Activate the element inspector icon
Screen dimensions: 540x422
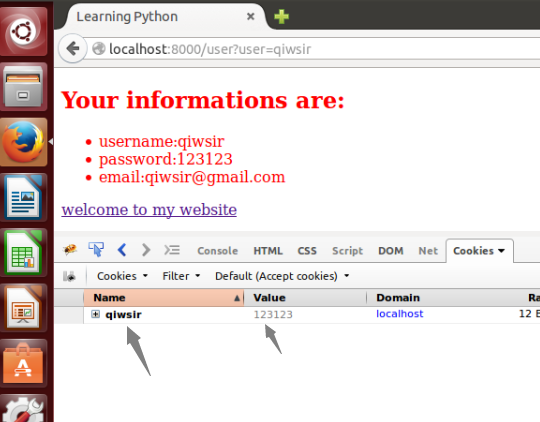pos(96,249)
